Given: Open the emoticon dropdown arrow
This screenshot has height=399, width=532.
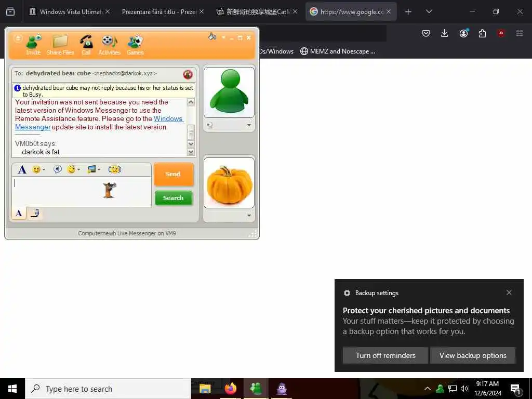Looking at the screenshot, I should [44, 169].
